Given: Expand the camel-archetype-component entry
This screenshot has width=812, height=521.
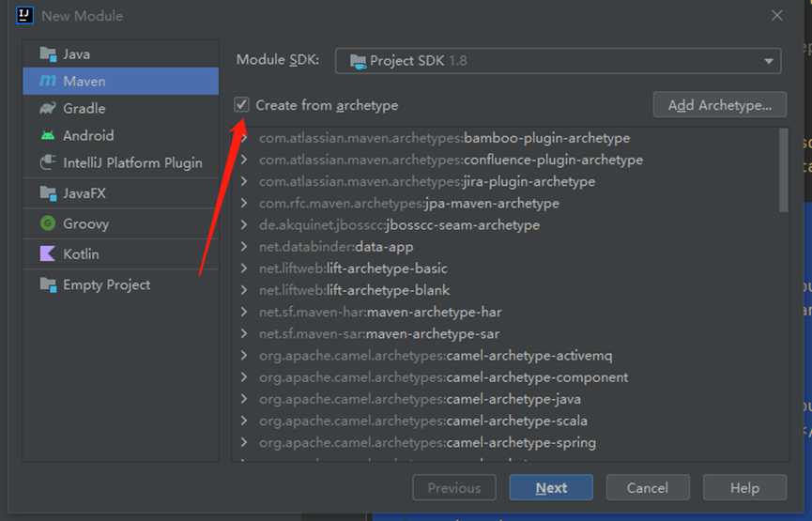Looking at the screenshot, I should pos(244,377).
